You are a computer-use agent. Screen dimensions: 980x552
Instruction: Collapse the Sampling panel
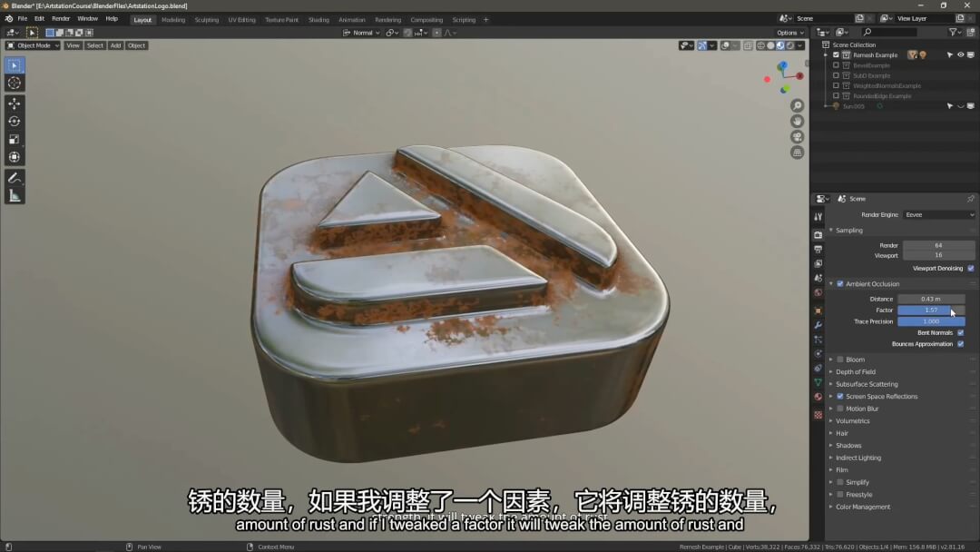[x=848, y=230]
